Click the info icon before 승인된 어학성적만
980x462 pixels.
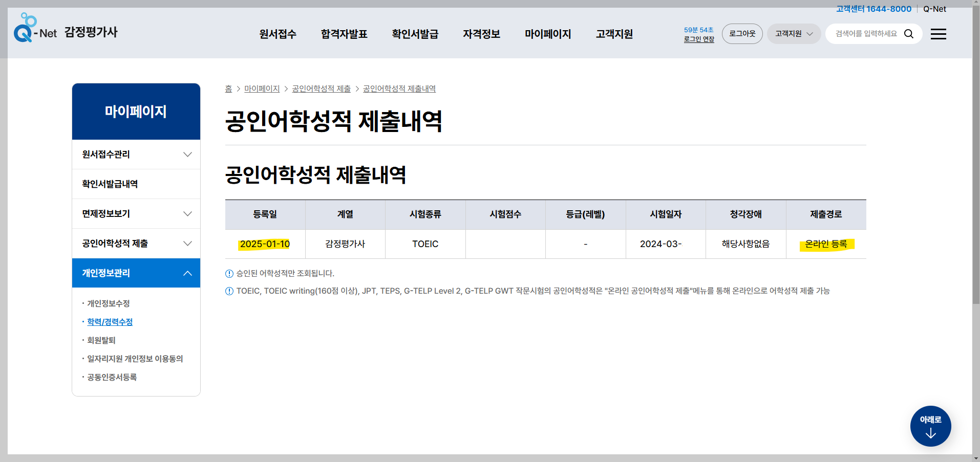[x=229, y=274]
